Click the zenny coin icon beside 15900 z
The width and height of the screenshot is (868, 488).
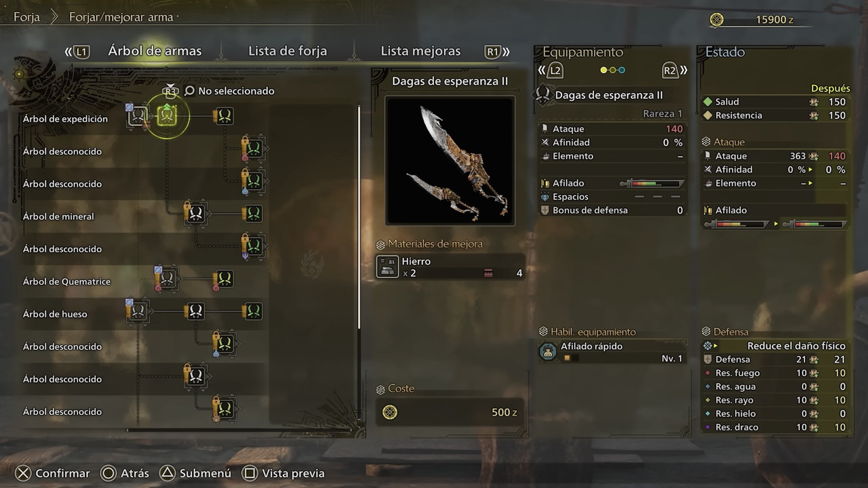(x=717, y=20)
